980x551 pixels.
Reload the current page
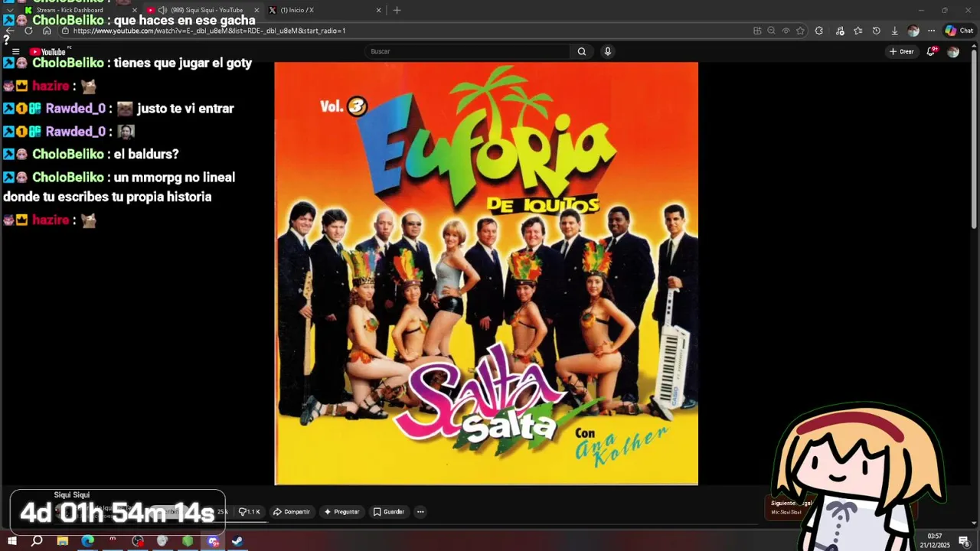pyautogui.click(x=28, y=31)
